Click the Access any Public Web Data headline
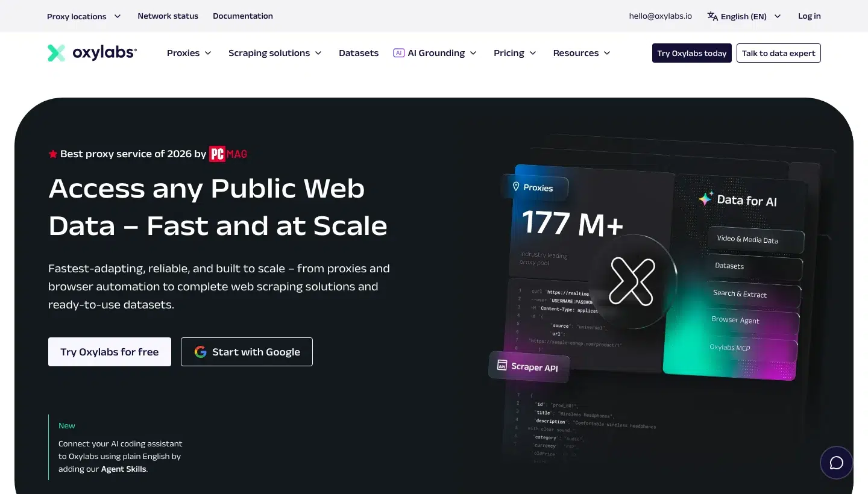 (x=218, y=207)
